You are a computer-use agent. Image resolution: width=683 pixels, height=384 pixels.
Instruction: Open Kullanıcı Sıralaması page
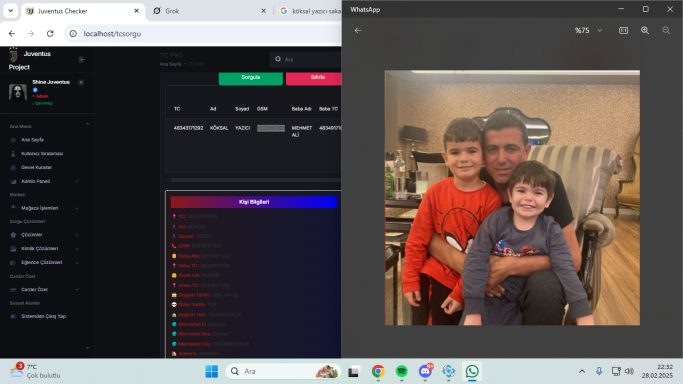click(x=42, y=154)
